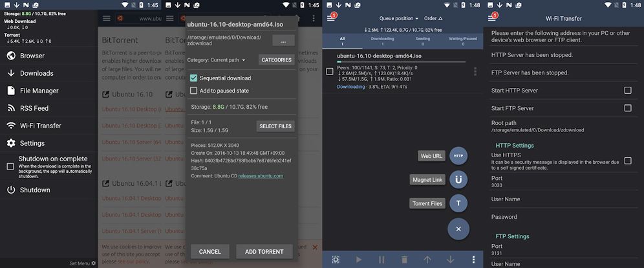Enable Use HTTPS checkbox

628,161
